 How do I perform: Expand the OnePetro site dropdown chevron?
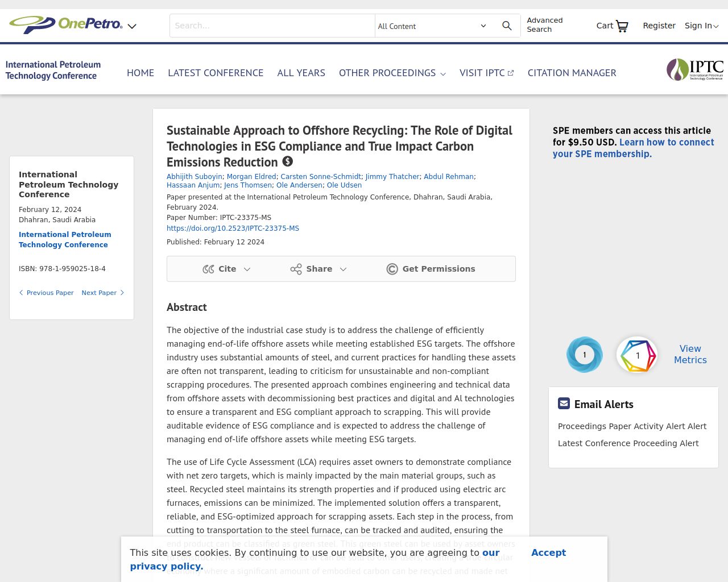(132, 26)
